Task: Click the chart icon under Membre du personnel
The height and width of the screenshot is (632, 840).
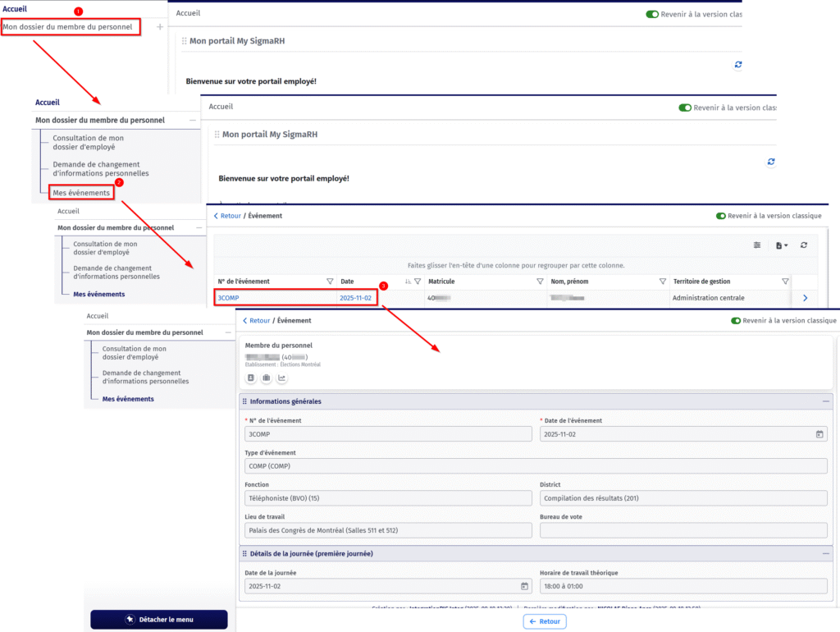Action: click(282, 378)
